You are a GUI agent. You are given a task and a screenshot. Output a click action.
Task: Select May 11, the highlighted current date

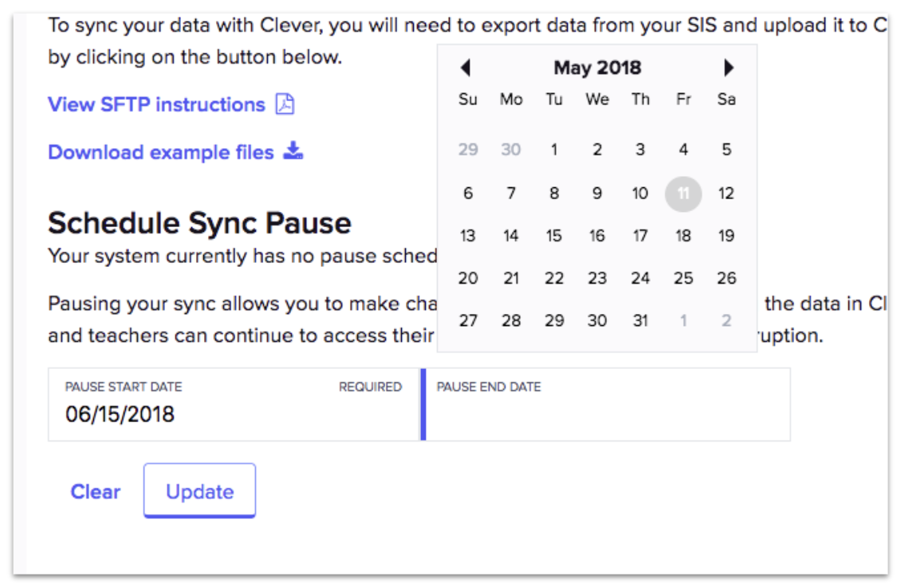[683, 193]
